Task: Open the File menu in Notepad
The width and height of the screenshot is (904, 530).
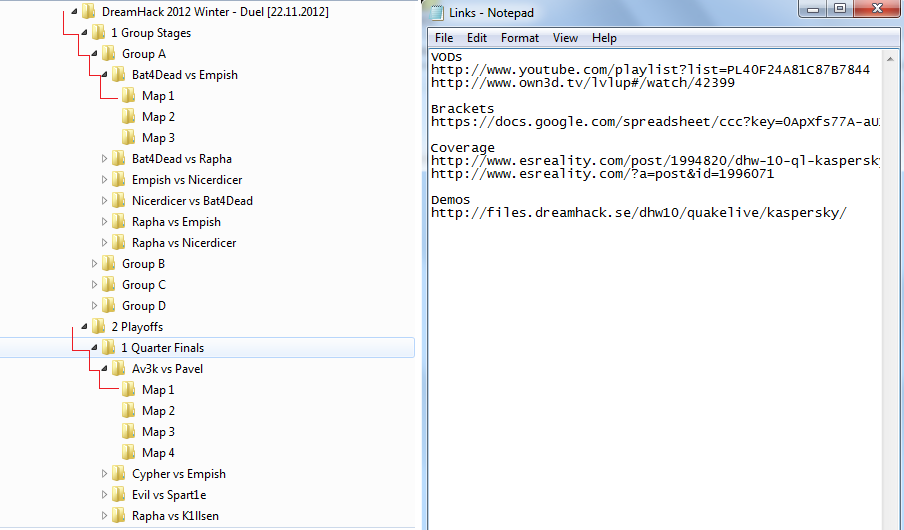Action: point(443,38)
